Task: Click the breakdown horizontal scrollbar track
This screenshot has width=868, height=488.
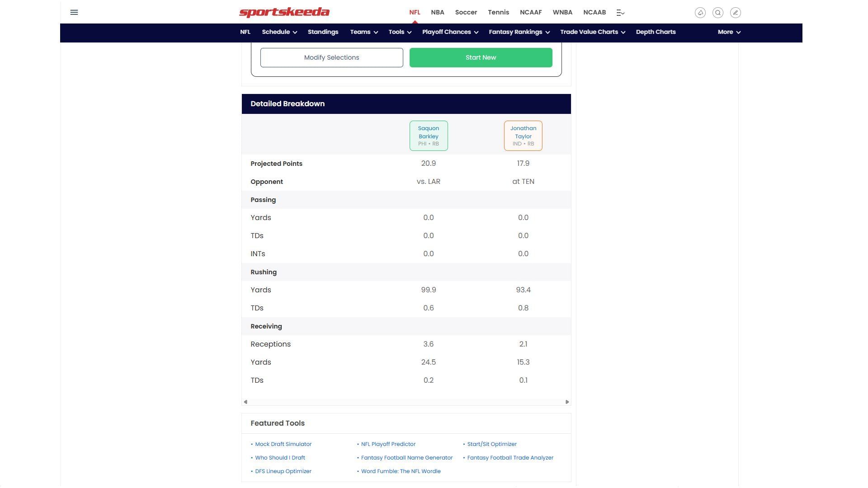Action: 406,402
